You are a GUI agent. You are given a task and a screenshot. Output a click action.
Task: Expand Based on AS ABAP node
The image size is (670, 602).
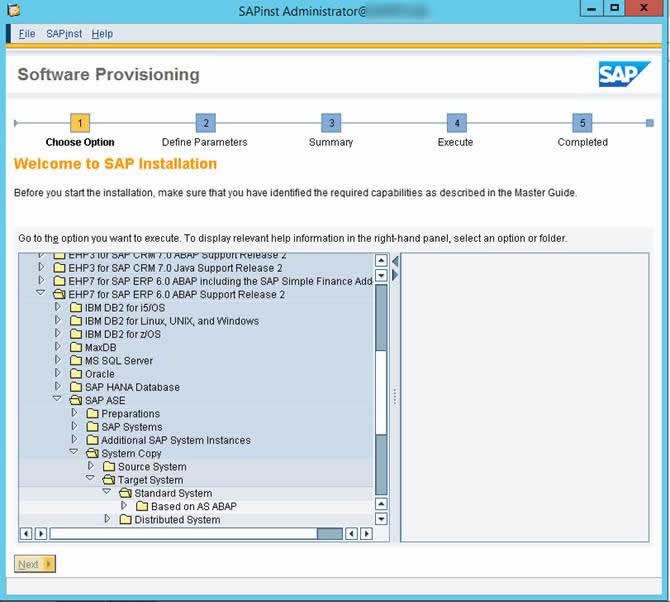124,505
